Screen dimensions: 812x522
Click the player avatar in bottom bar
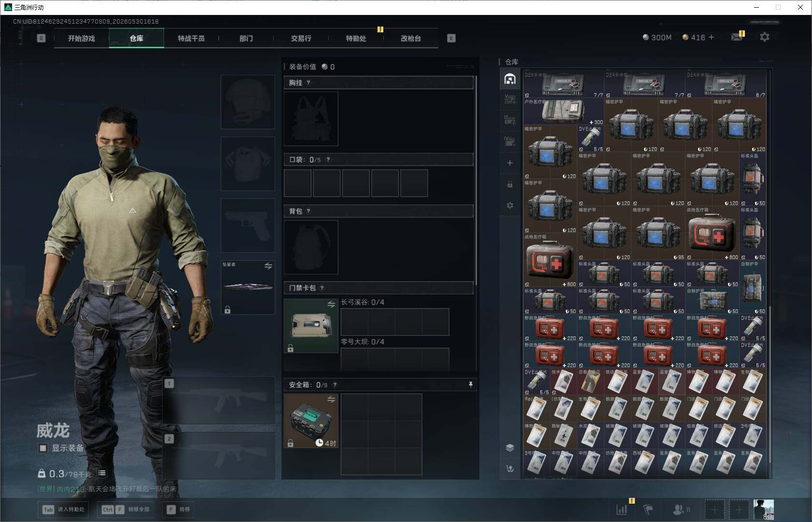[763, 509]
